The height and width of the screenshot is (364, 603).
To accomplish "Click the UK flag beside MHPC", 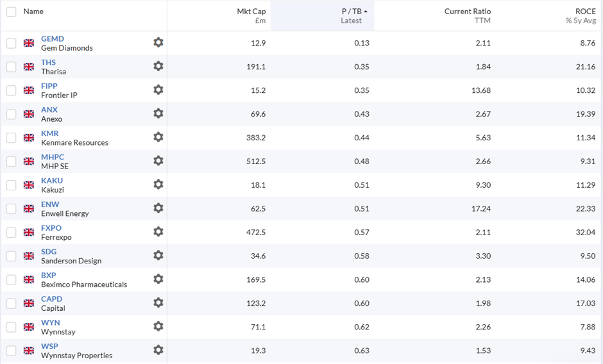I will tap(29, 161).
